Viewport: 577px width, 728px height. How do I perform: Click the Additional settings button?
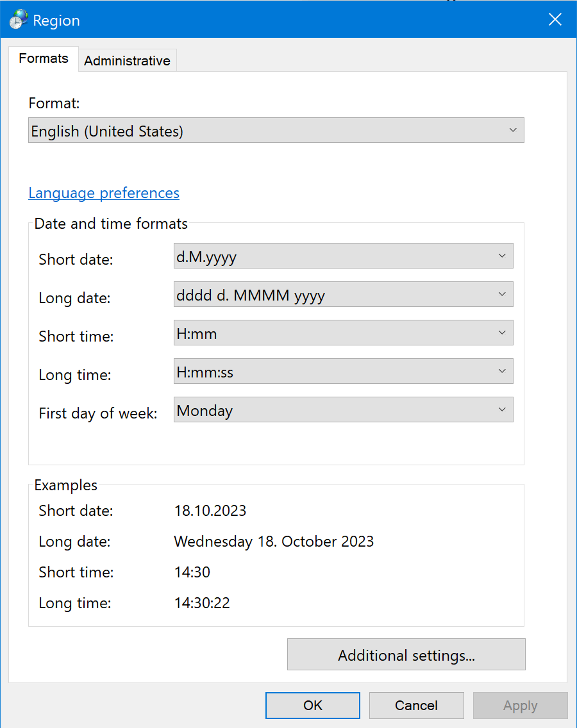click(x=406, y=655)
